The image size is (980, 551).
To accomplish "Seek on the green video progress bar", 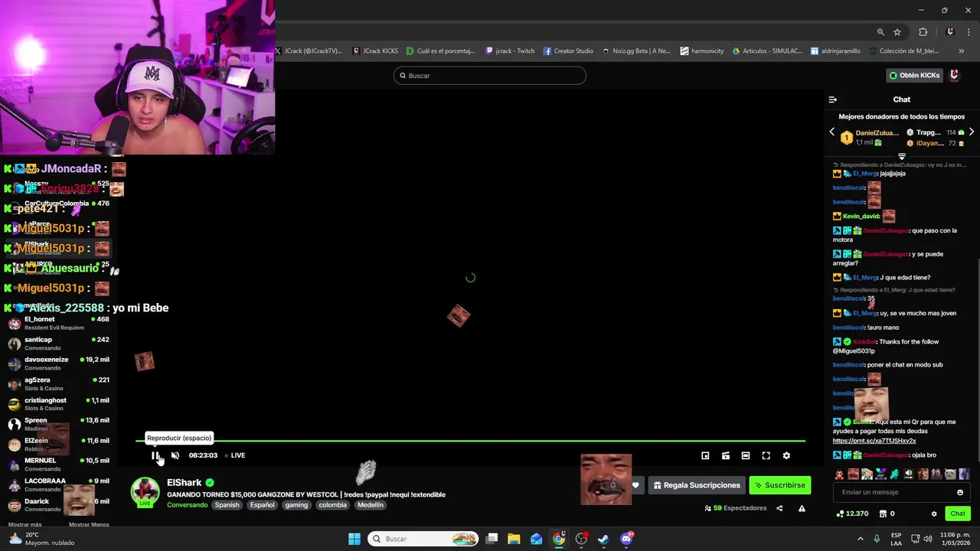I will [470, 441].
